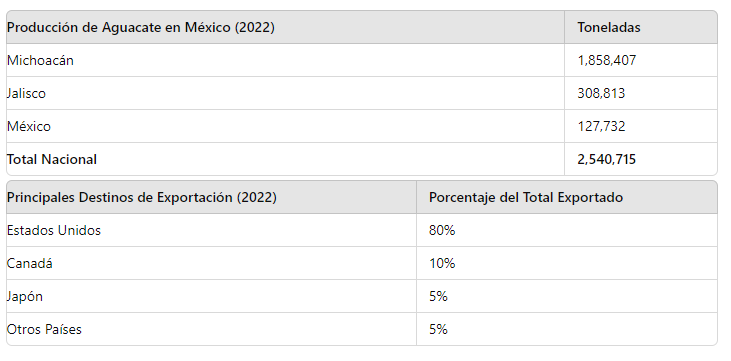Select the 2,540,715 total value
731x361 pixels.
(607, 160)
